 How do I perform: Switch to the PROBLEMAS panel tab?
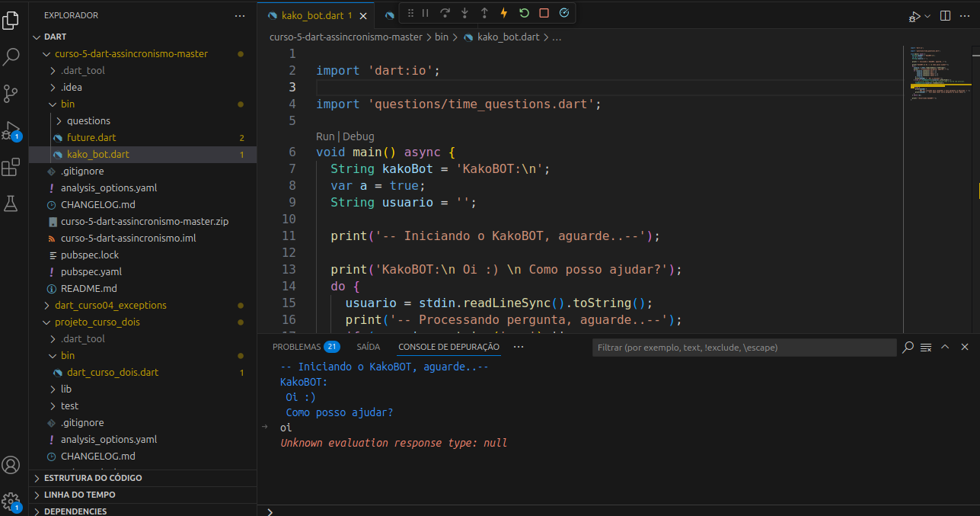click(305, 347)
